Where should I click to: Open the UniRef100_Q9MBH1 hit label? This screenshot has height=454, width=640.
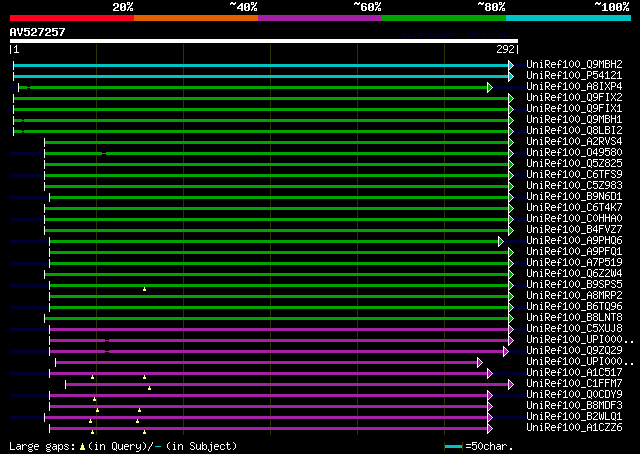pos(574,120)
